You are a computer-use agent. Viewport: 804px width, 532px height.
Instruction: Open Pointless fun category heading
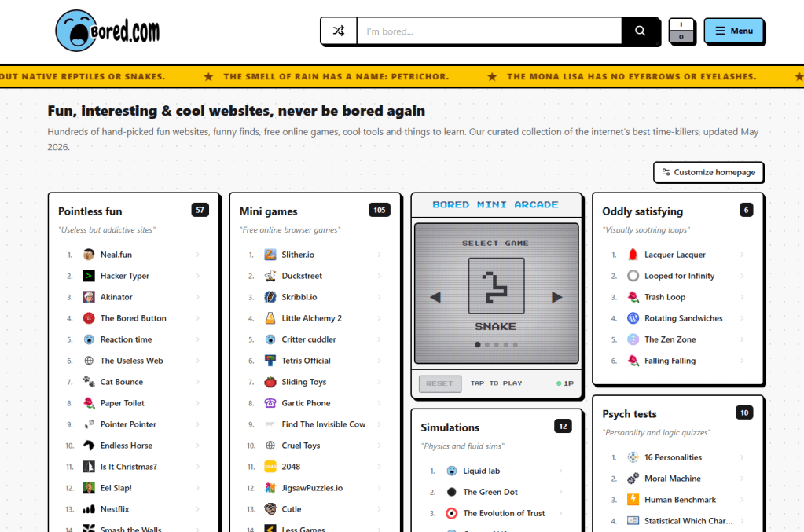click(90, 211)
